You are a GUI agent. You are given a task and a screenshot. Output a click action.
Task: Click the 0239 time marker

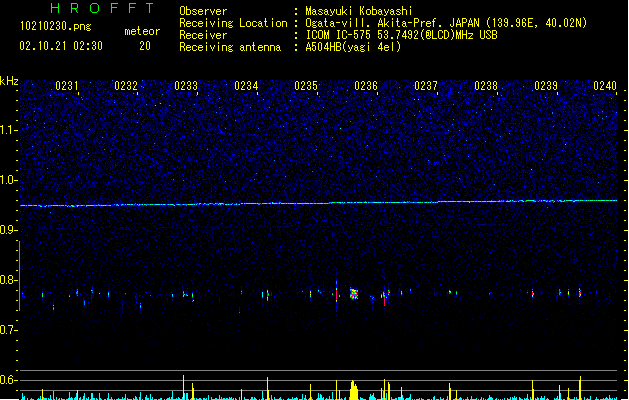point(546,86)
